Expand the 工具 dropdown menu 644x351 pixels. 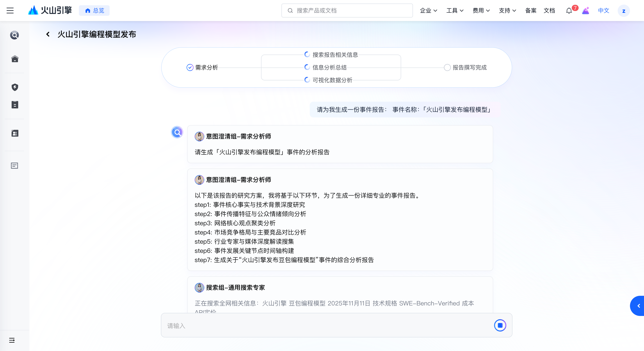(455, 11)
